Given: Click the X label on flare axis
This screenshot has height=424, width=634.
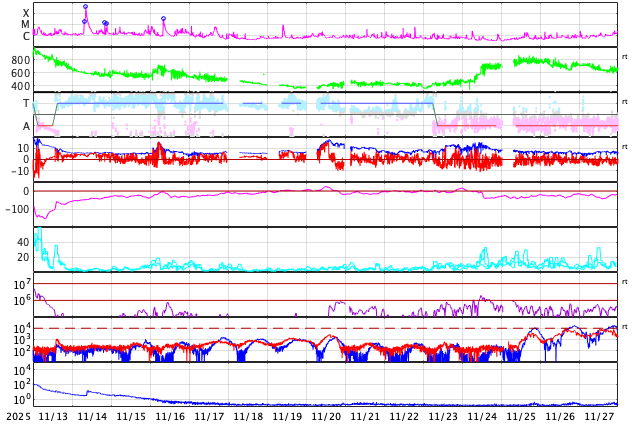Looking at the screenshot, I should (x=26, y=13).
